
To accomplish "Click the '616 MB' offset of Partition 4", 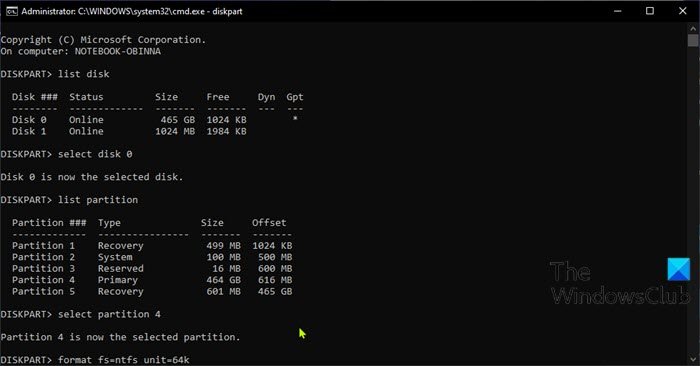I will pos(275,280).
